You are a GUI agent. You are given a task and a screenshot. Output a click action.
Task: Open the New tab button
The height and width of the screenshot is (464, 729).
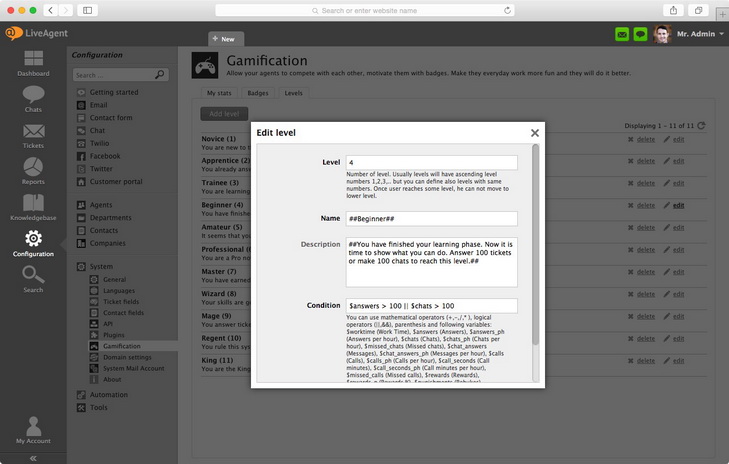226,39
